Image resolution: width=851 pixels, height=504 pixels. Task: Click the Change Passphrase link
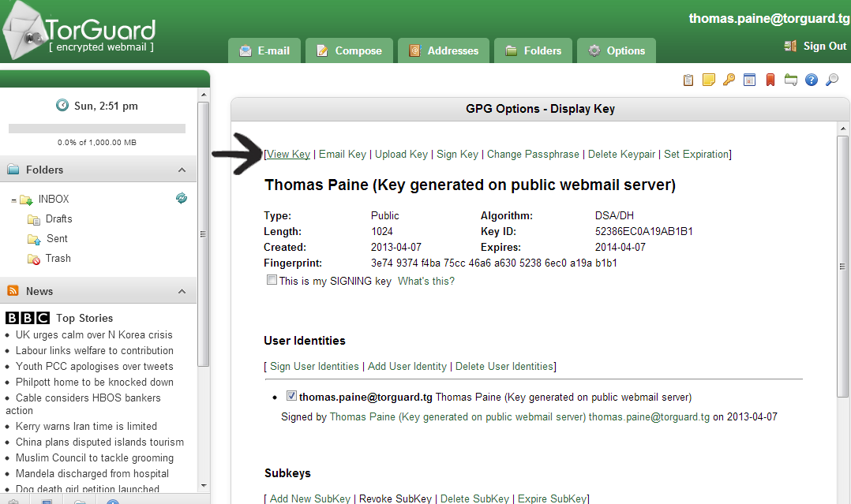pyautogui.click(x=533, y=154)
